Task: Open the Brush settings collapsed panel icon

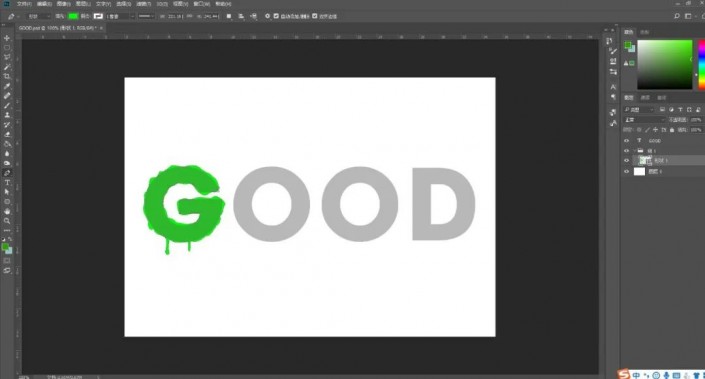Action: (x=613, y=51)
